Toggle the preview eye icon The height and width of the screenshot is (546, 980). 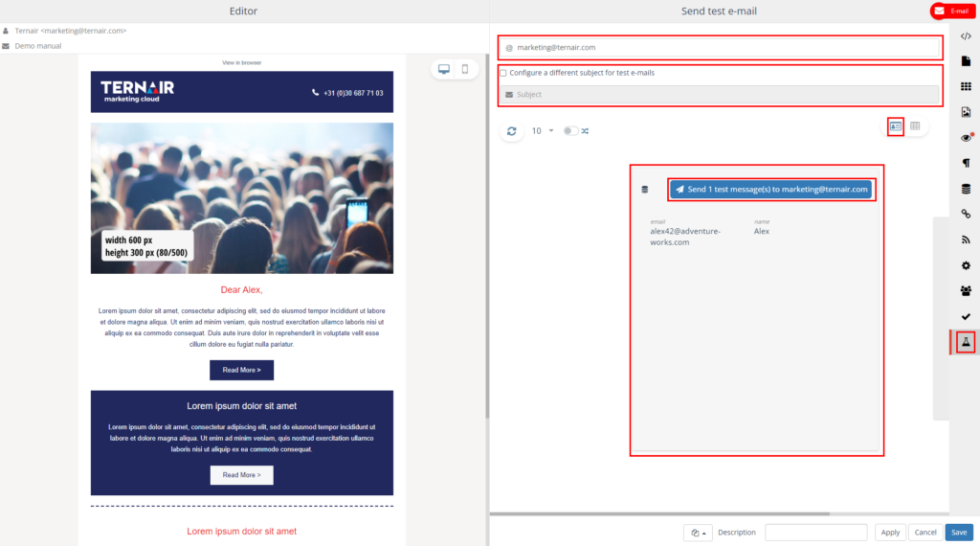[x=967, y=138]
